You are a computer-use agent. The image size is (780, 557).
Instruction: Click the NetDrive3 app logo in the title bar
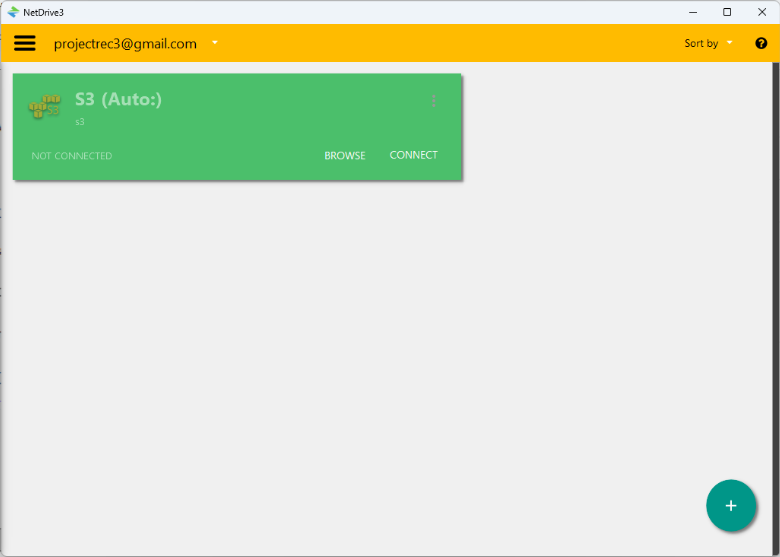13,12
